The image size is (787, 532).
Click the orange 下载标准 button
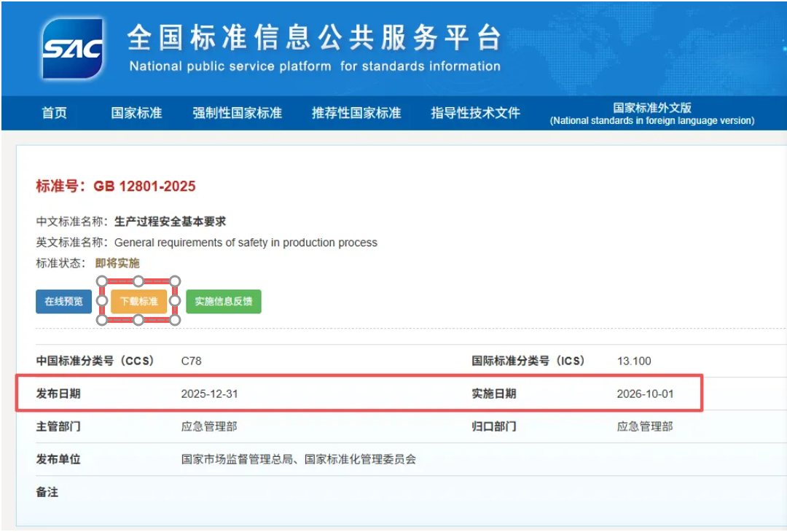click(138, 301)
